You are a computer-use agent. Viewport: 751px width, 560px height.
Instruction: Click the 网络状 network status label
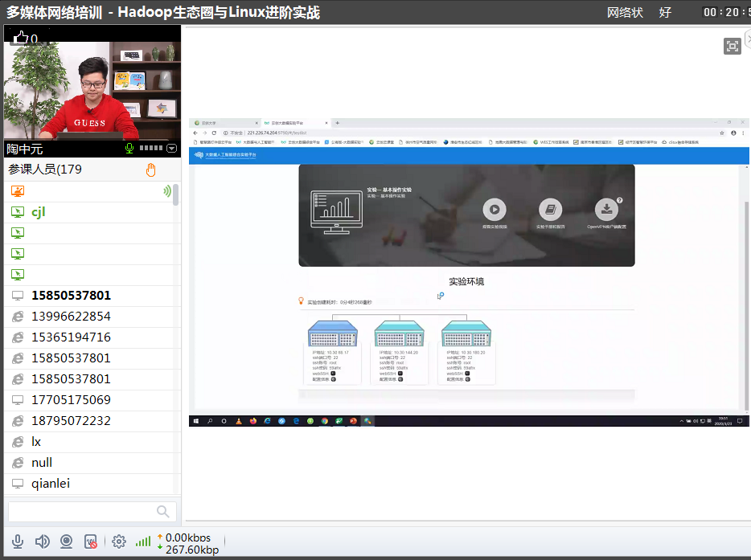625,13
